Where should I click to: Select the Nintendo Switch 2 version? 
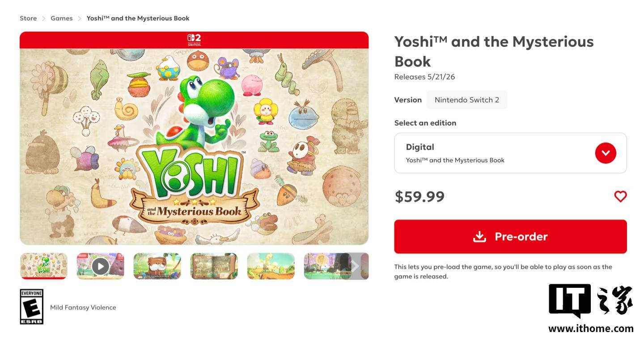coord(466,100)
